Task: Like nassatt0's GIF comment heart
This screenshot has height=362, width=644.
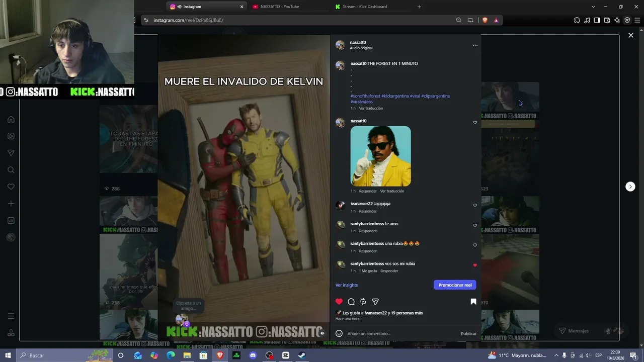Action: click(x=475, y=122)
